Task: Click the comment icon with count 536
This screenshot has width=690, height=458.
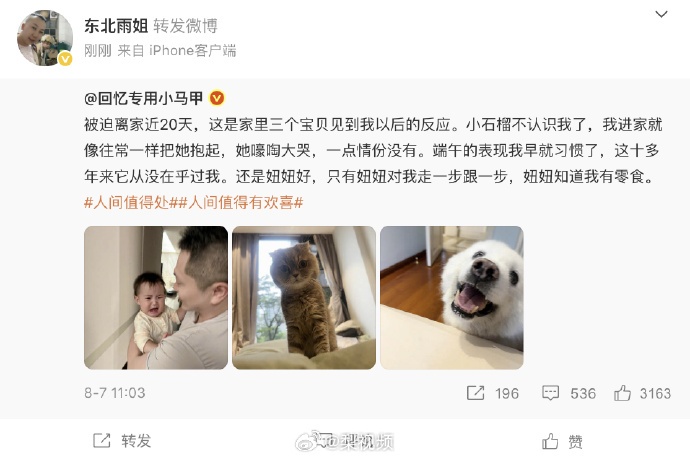Action: [551, 392]
